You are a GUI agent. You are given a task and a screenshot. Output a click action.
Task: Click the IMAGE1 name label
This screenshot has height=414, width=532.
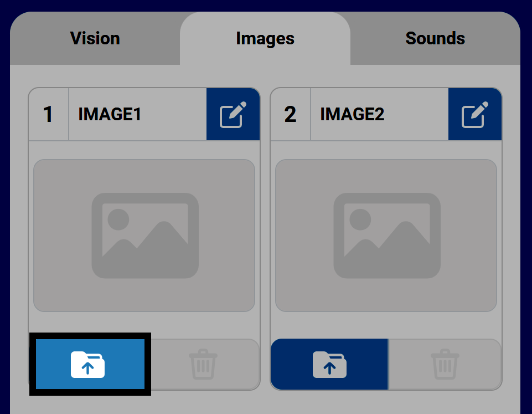coord(110,114)
